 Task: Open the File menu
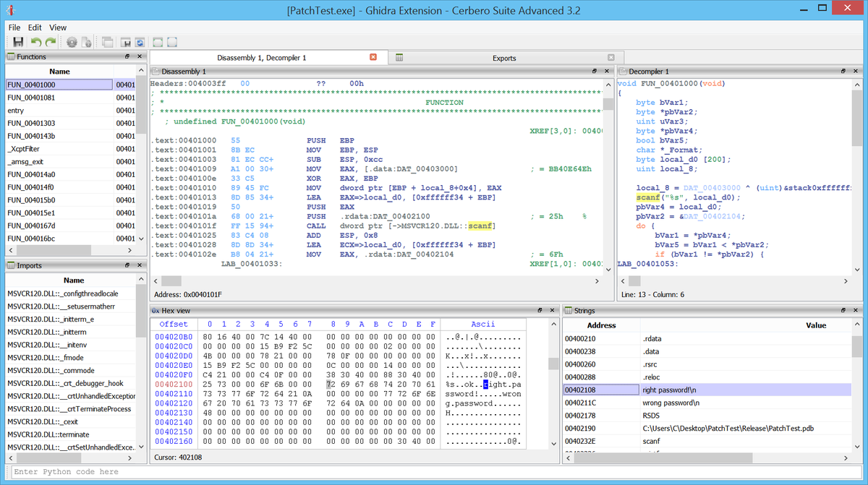(x=14, y=27)
